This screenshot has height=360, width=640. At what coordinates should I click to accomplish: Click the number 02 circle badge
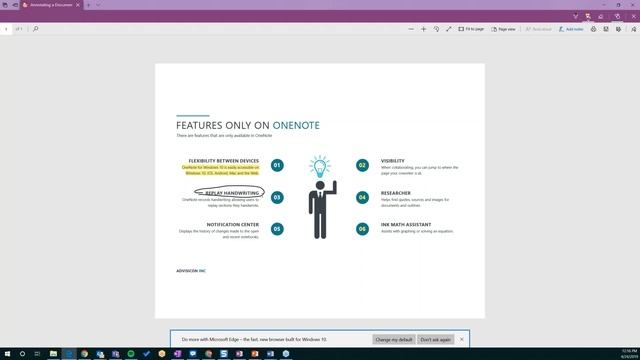pos(362,165)
